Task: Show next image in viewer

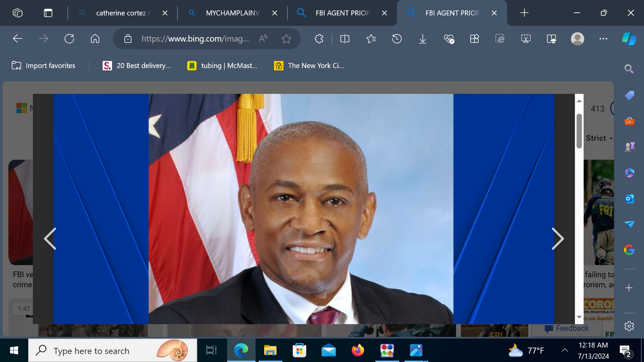Action: click(558, 239)
